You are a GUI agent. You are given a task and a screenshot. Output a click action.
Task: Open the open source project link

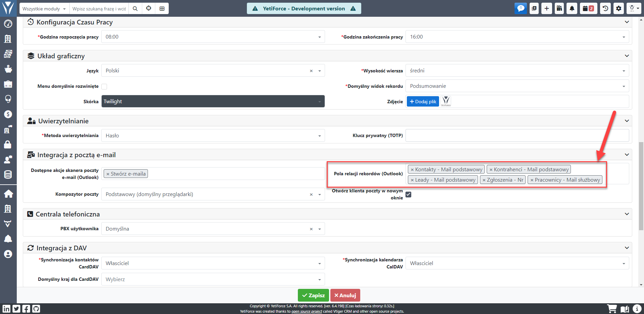(x=307, y=311)
